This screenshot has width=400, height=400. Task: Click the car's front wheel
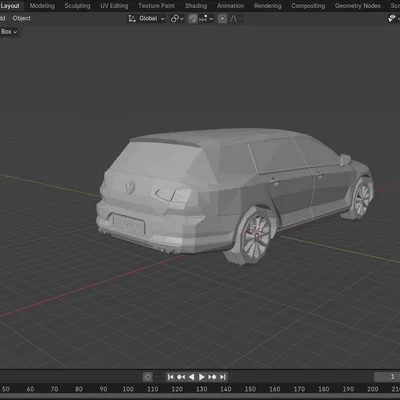click(361, 198)
